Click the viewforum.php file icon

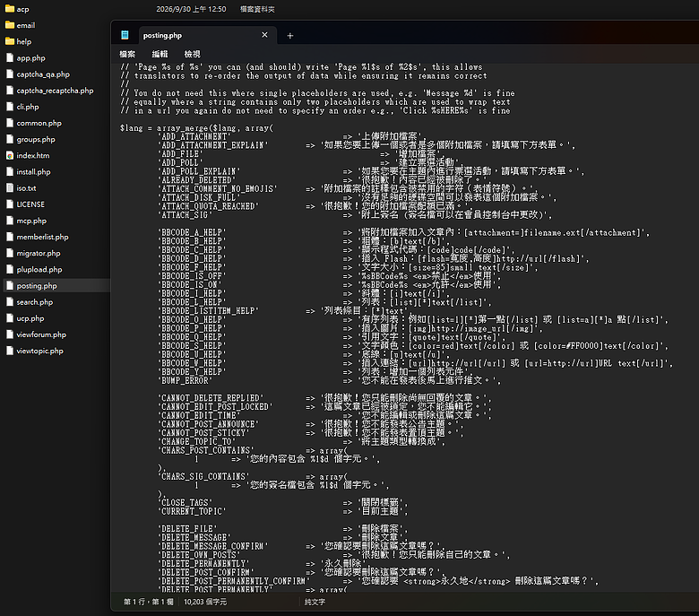(x=10, y=334)
